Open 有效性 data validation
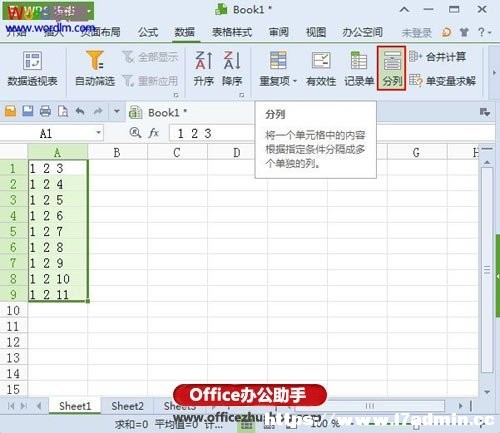Viewport: 500px width, 433px height. 321,69
